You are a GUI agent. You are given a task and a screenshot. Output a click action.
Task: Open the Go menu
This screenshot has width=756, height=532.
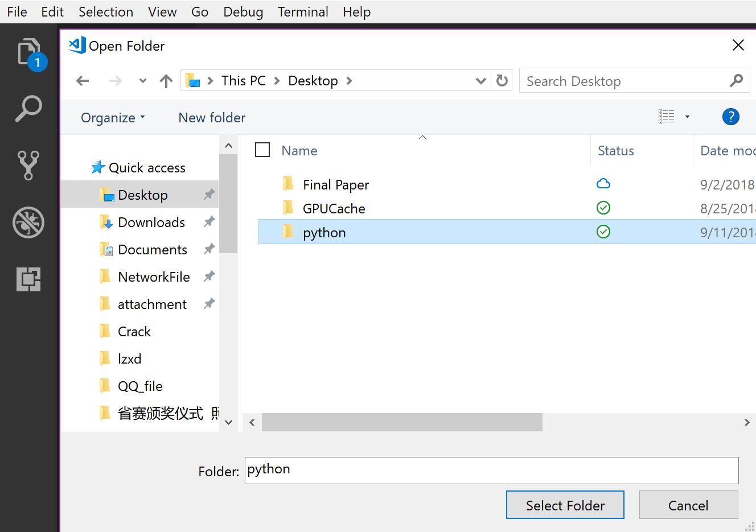pos(200,11)
